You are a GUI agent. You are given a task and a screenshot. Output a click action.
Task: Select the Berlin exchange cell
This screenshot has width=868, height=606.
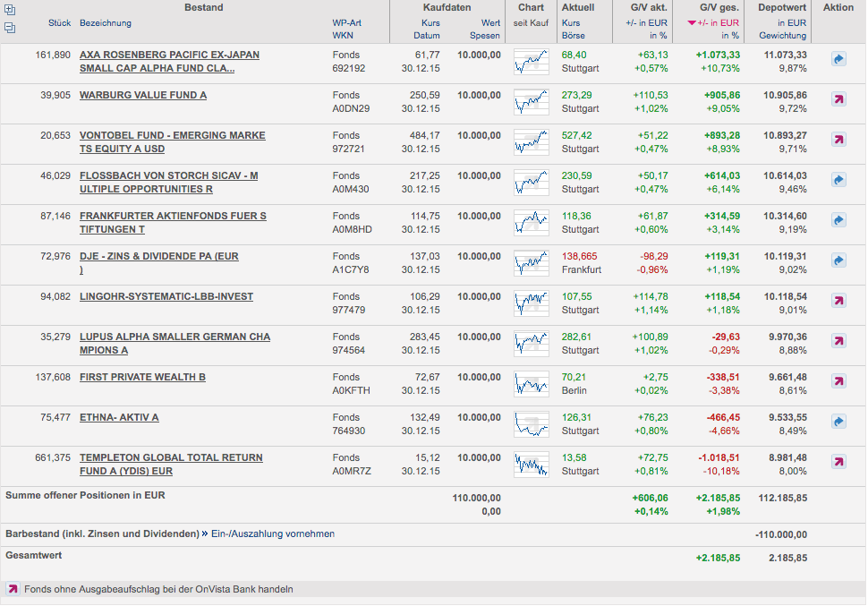574,390
